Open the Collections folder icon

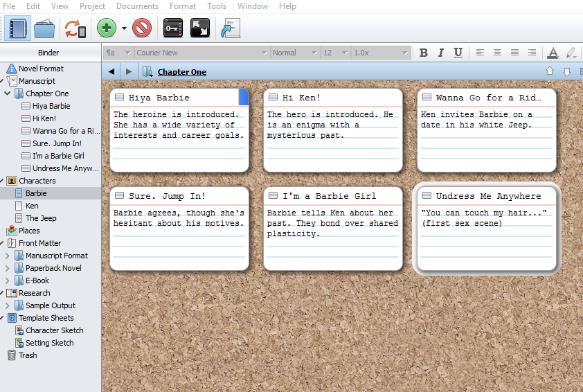tap(44, 28)
